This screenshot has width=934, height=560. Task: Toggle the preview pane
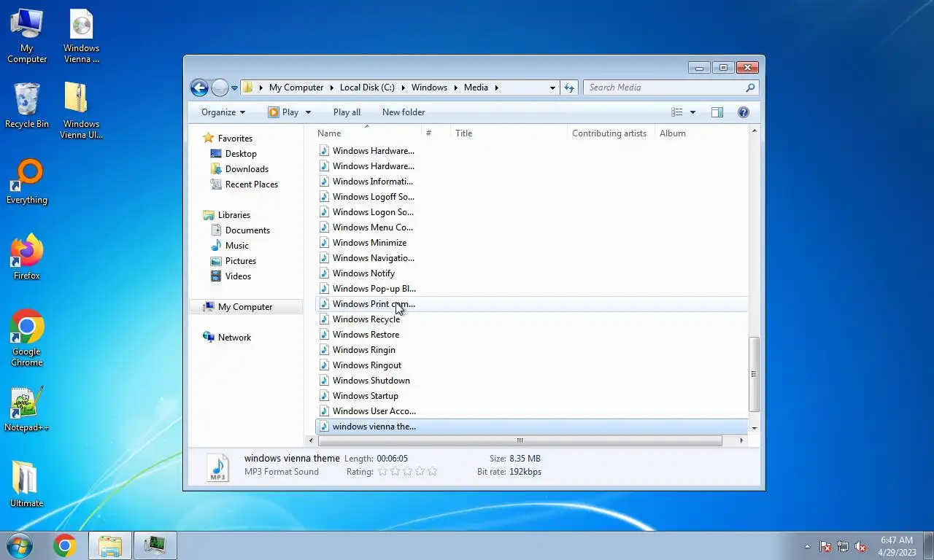tap(717, 112)
